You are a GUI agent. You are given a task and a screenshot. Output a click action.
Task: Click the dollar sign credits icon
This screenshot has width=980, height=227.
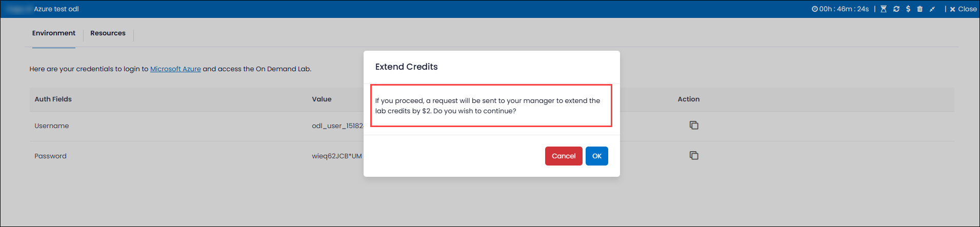(x=908, y=9)
